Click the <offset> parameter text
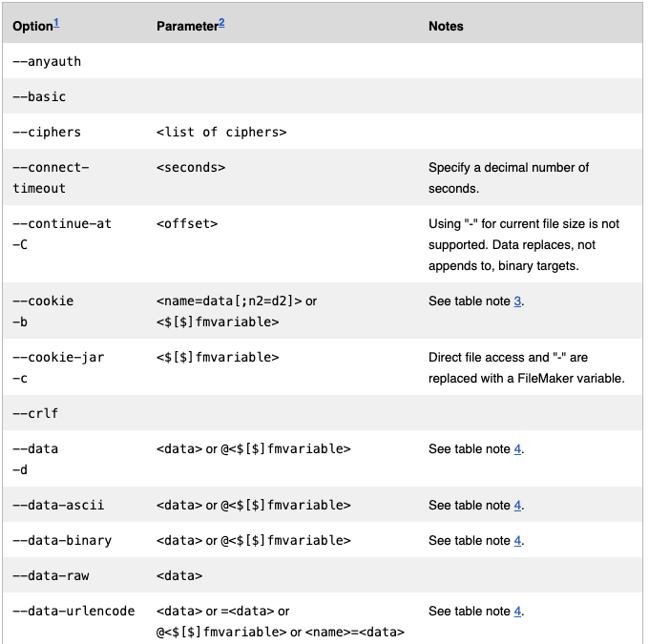 click(x=187, y=223)
